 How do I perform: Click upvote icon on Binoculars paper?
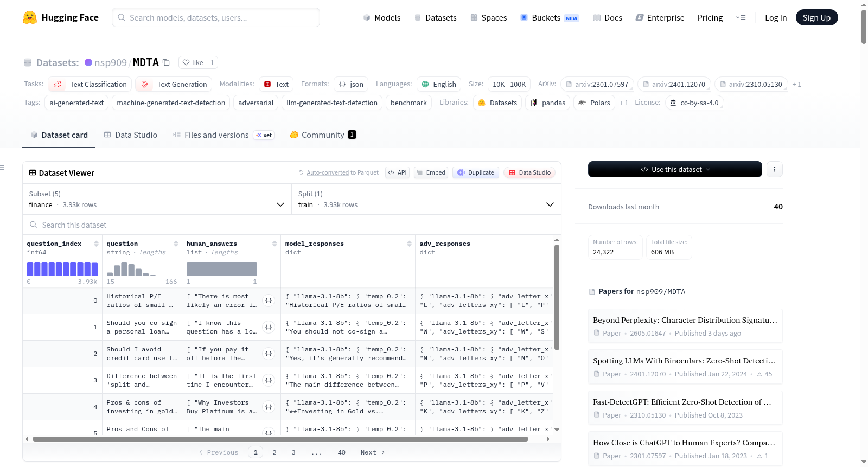pos(759,374)
